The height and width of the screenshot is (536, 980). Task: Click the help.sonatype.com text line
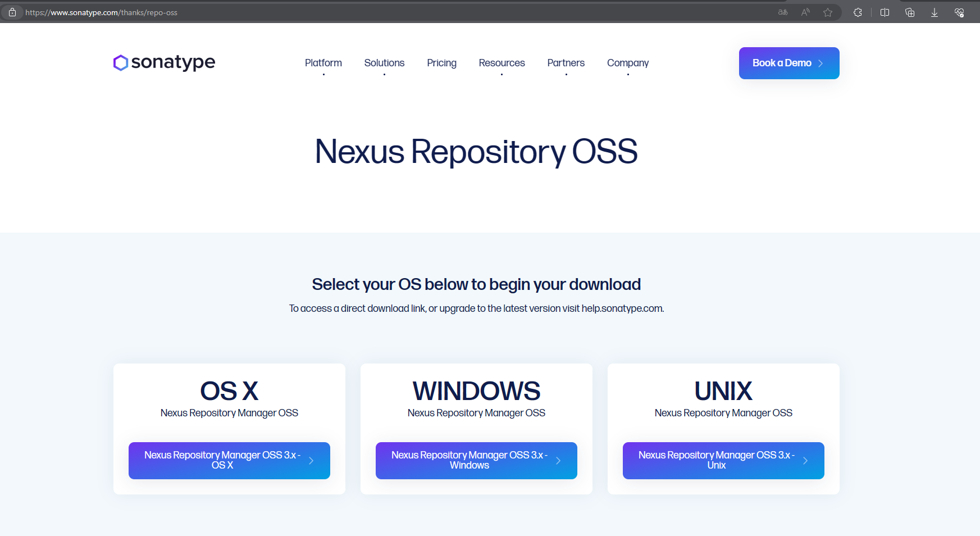476,308
